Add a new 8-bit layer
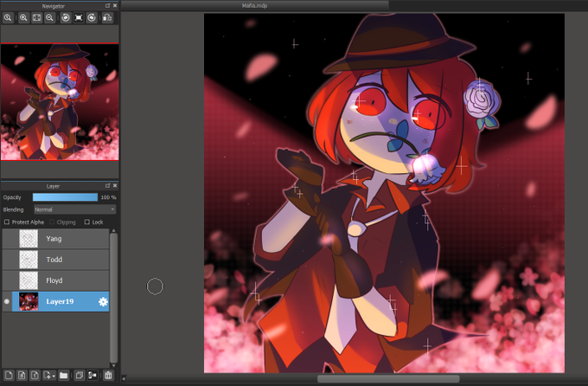 pos(22,375)
